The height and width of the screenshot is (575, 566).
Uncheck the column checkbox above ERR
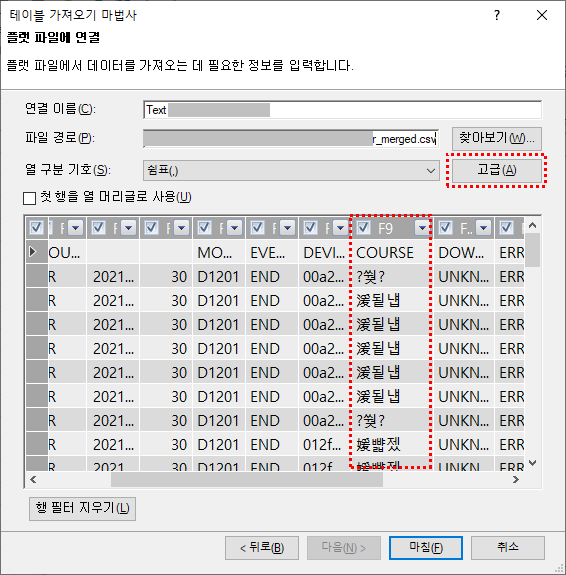pyautogui.click(x=506, y=228)
